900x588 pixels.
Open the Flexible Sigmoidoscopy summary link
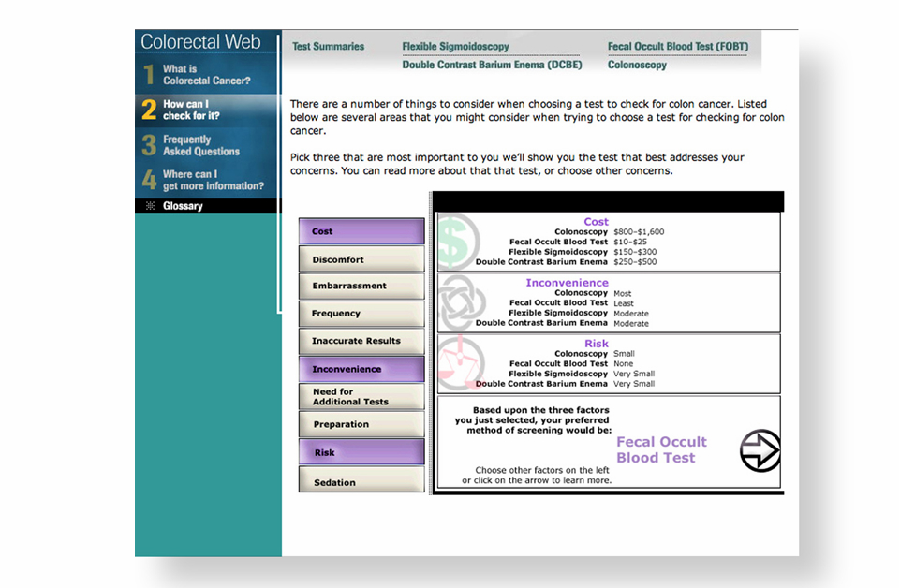(x=455, y=47)
